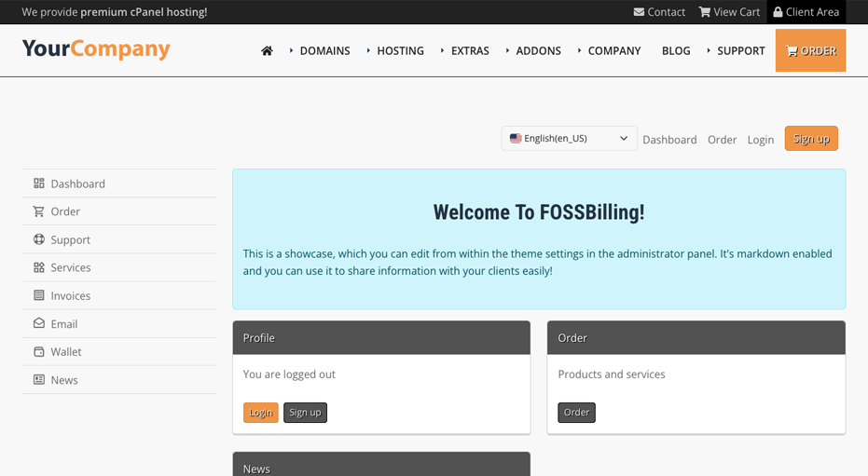The width and height of the screenshot is (868, 476).
Task: Open the COMPANY menu
Action: (x=613, y=51)
